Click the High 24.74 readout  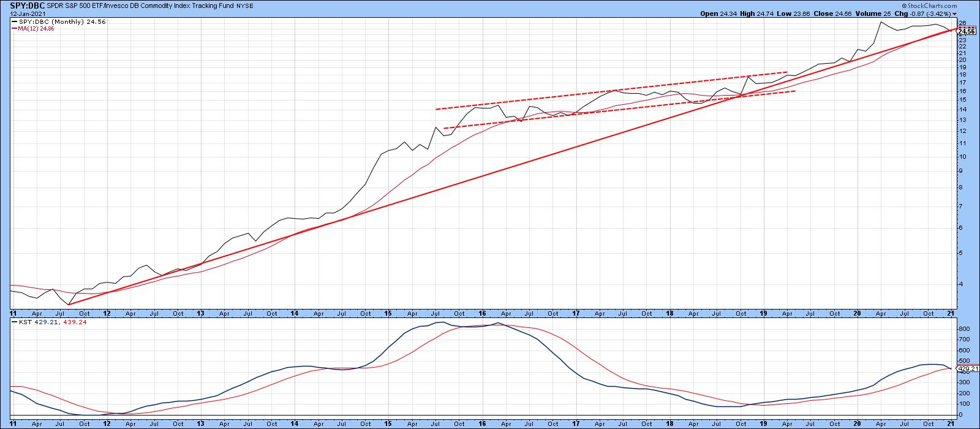tap(758, 13)
